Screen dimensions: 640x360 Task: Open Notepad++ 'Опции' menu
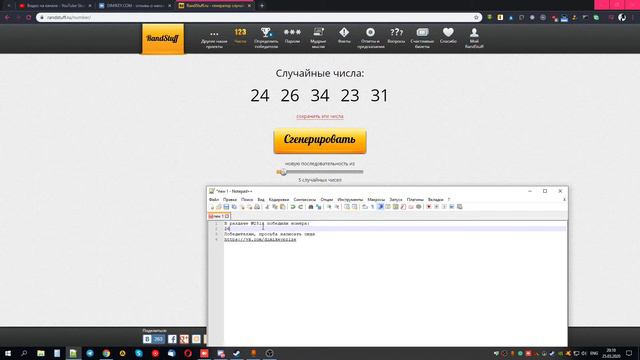click(x=327, y=200)
